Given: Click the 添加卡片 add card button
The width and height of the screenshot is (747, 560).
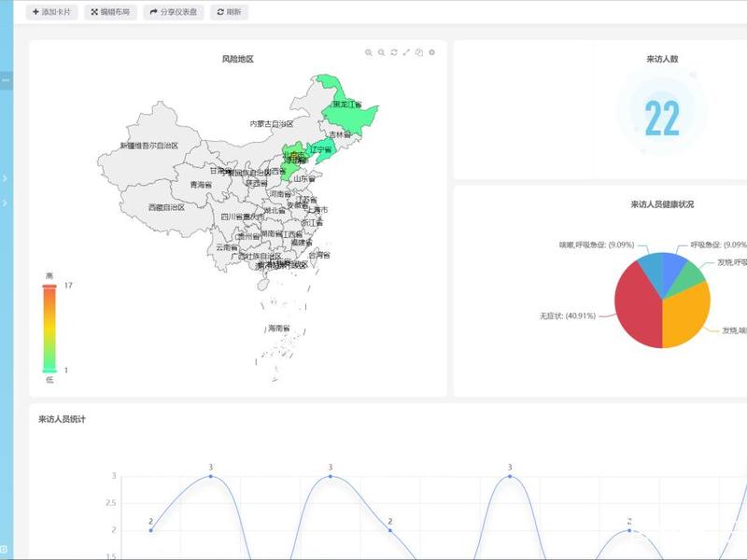Looking at the screenshot, I should pyautogui.click(x=51, y=12).
